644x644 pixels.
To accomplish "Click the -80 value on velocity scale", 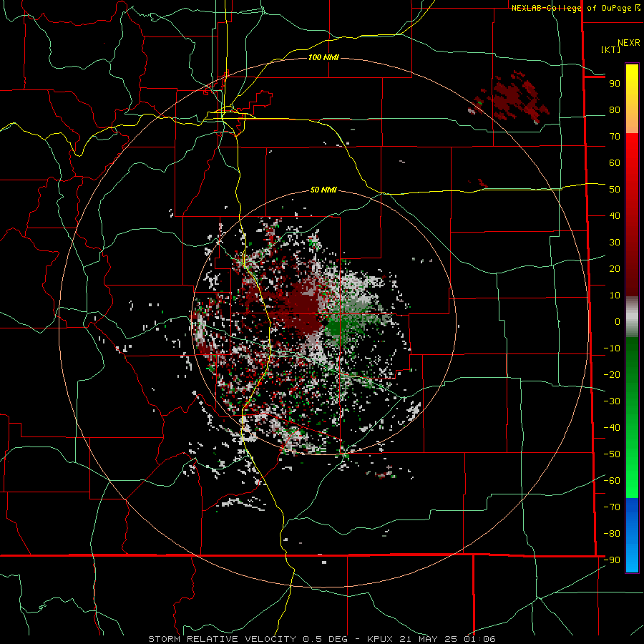I will tap(612, 534).
